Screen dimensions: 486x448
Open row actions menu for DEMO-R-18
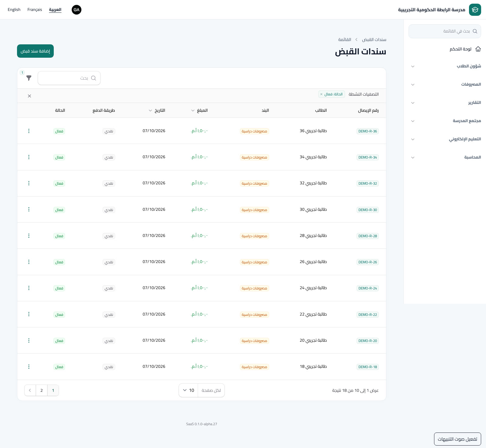[29, 367]
